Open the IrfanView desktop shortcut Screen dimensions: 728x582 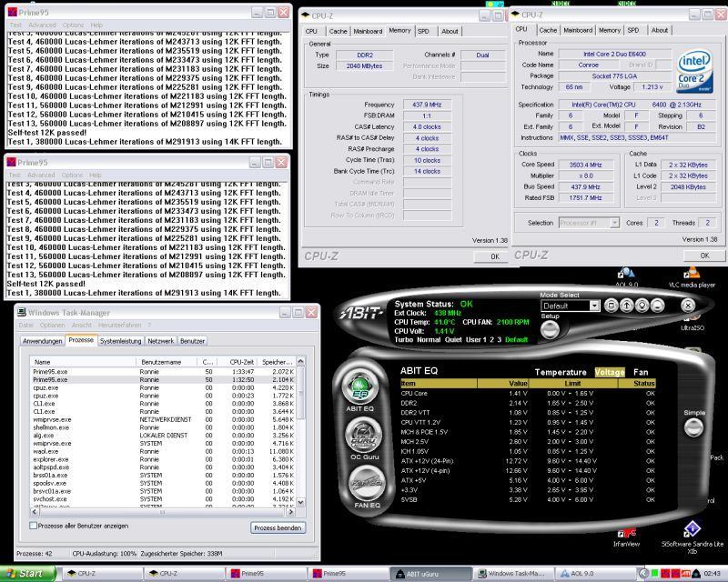pyautogui.click(x=626, y=538)
